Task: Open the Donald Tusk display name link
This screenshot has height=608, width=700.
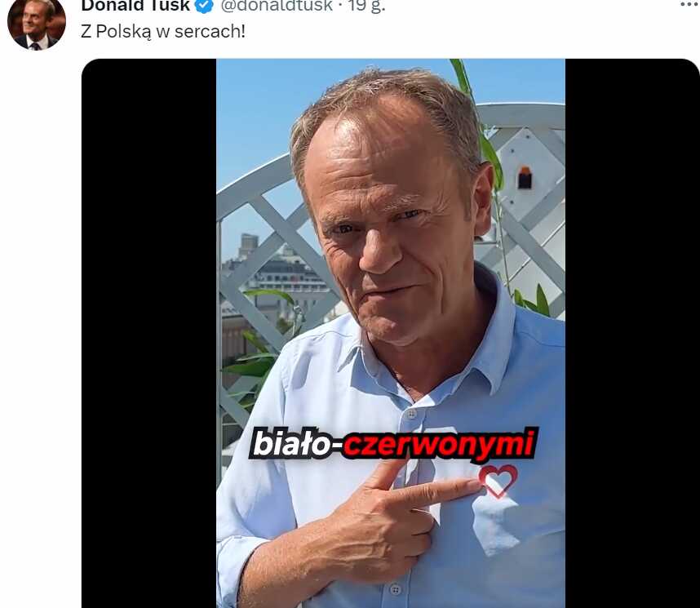Action: tap(135, 6)
